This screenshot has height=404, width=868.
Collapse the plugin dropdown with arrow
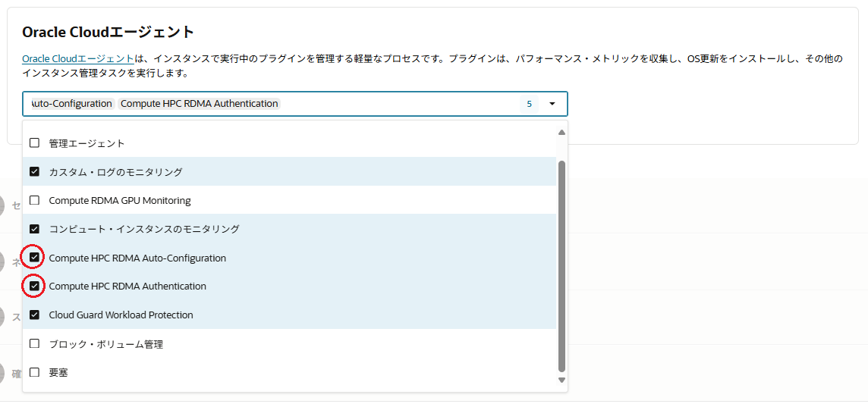click(x=552, y=104)
